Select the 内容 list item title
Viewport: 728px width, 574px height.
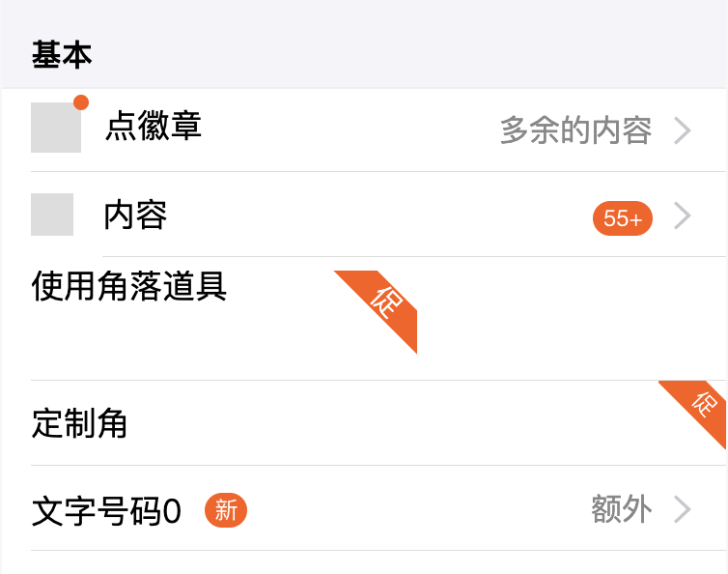136,215
